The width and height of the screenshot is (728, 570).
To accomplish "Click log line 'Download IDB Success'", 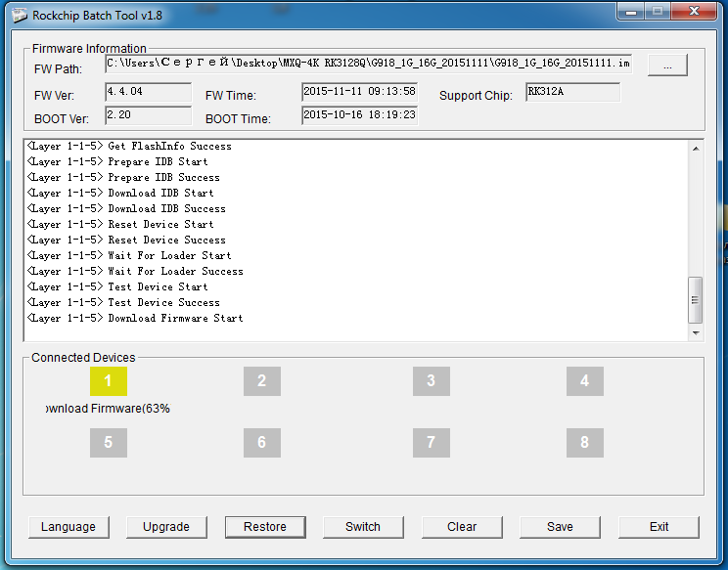I will point(126,208).
